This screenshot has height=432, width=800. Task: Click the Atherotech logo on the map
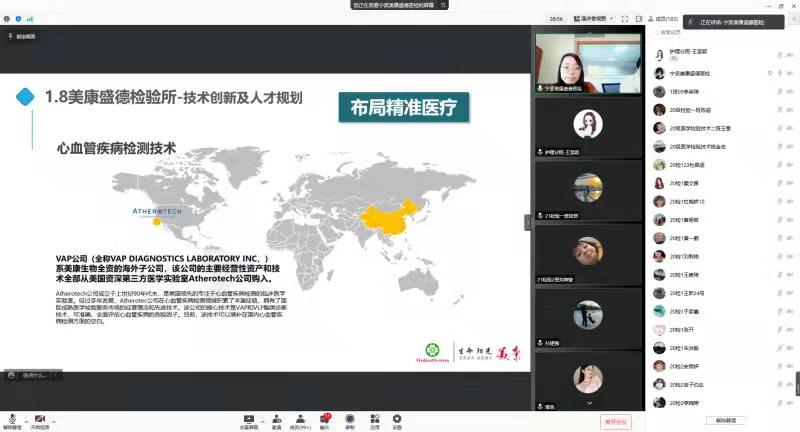[x=157, y=212]
